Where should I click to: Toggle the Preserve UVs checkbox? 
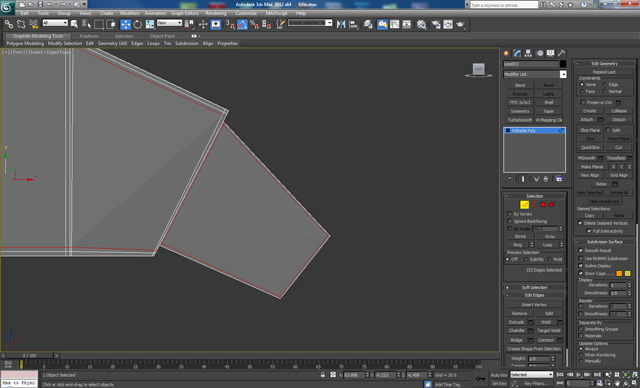click(583, 102)
